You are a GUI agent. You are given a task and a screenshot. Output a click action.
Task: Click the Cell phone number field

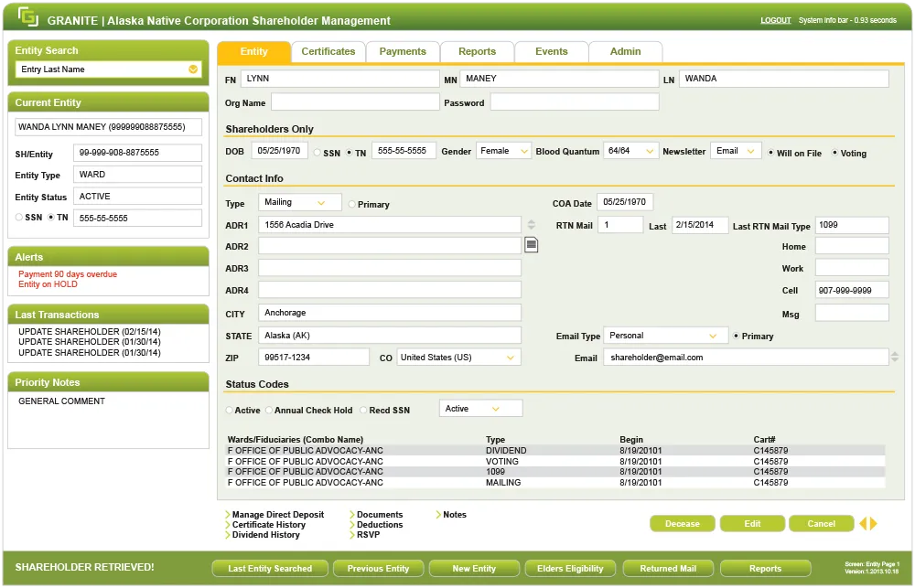851,290
